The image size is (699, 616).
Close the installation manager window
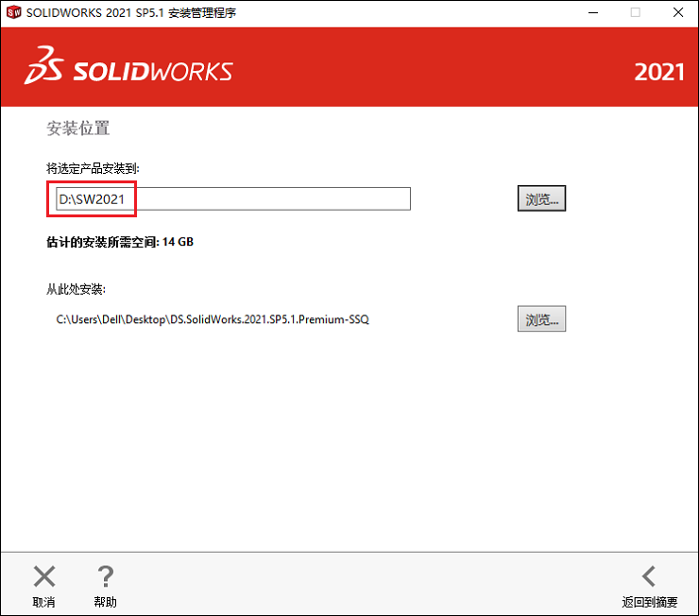click(x=678, y=12)
